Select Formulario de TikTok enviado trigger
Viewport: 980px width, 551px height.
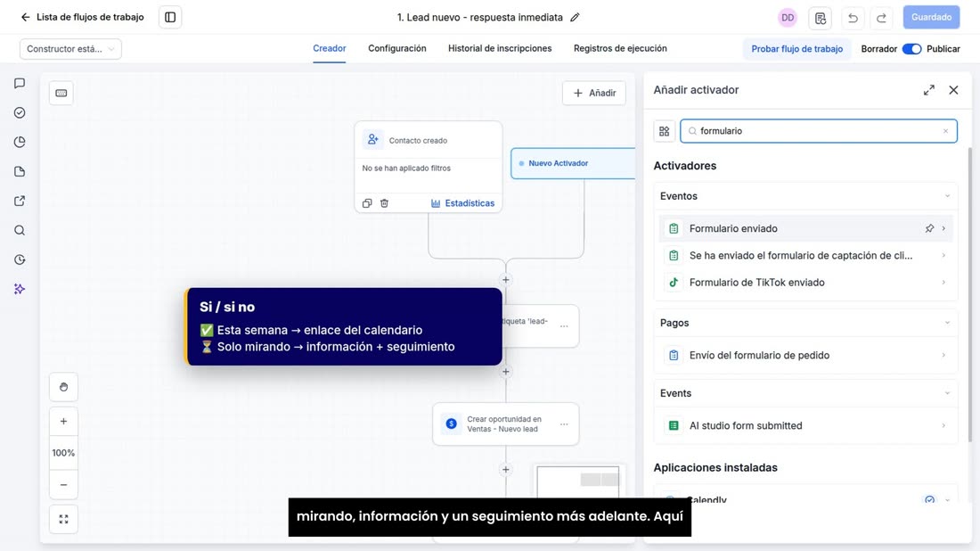[805, 283]
